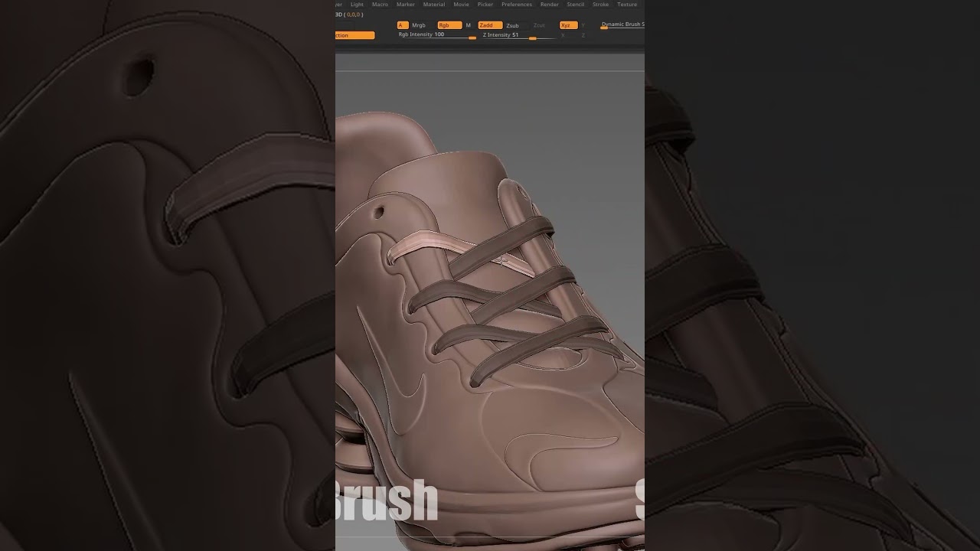Enable the M material mode
This screenshot has height=551, width=980.
(x=469, y=25)
